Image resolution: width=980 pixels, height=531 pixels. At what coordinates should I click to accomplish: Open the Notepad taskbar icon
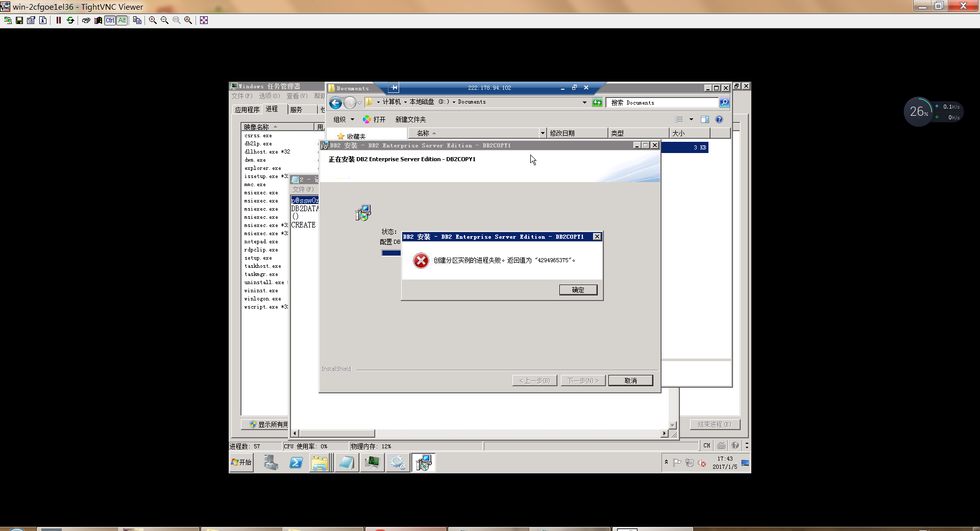tap(347, 463)
